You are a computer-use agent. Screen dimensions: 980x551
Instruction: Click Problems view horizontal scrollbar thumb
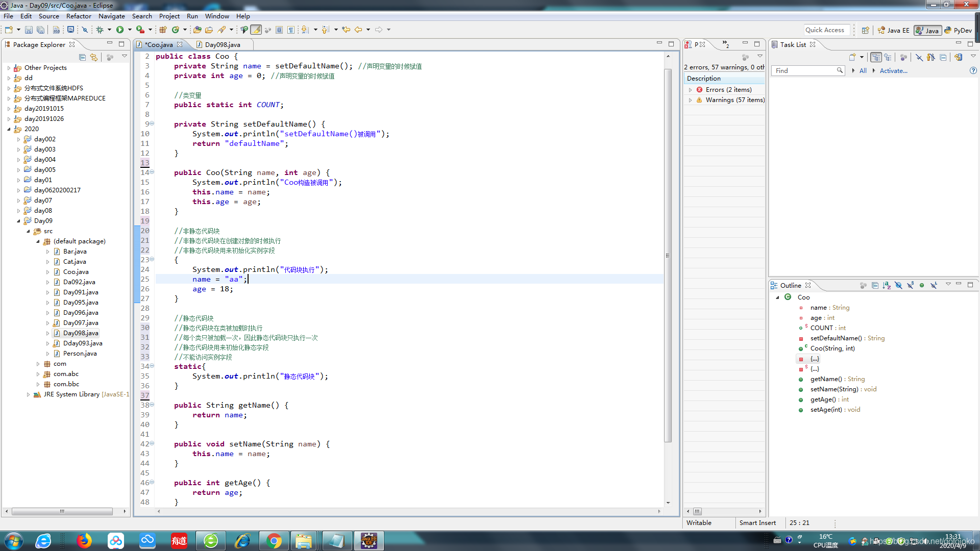point(697,511)
